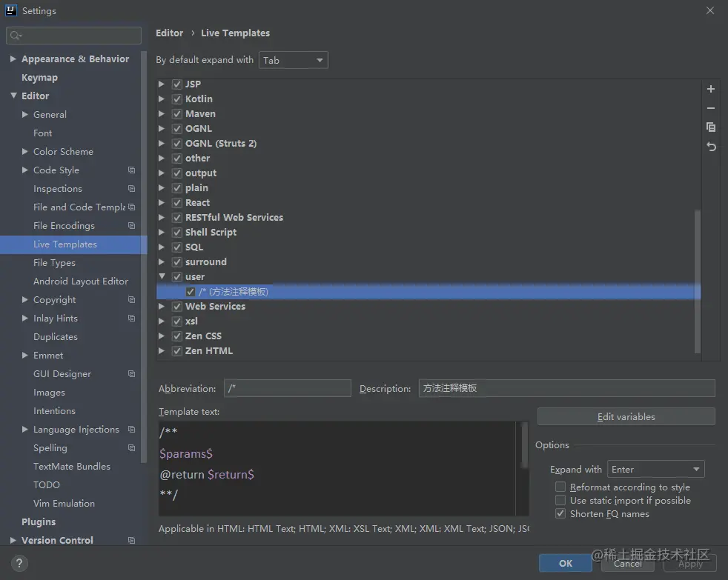Click the project-scope icon next to Language Injections
The height and width of the screenshot is (580, 728).
[x=131, y=430]
